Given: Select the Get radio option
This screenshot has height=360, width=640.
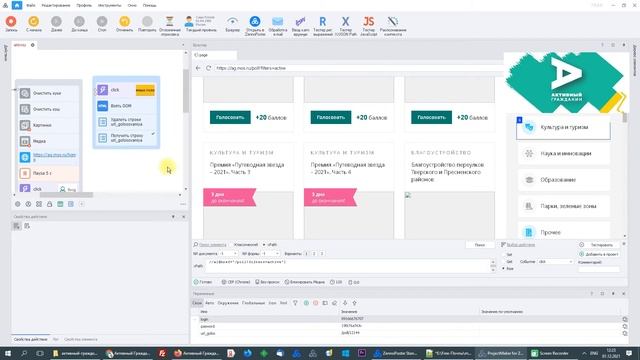Looking at the screenshot, I should [x=504, y=262].
